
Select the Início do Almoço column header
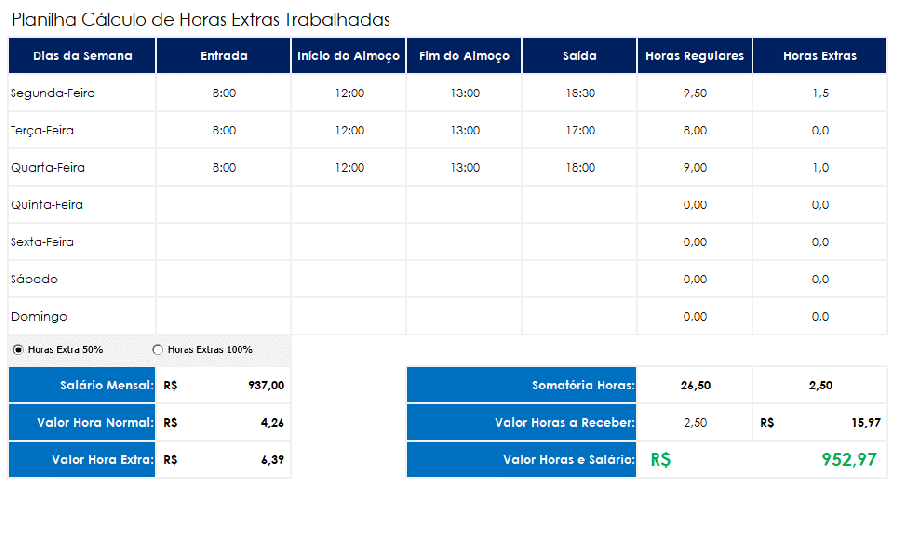coord(349,56)
